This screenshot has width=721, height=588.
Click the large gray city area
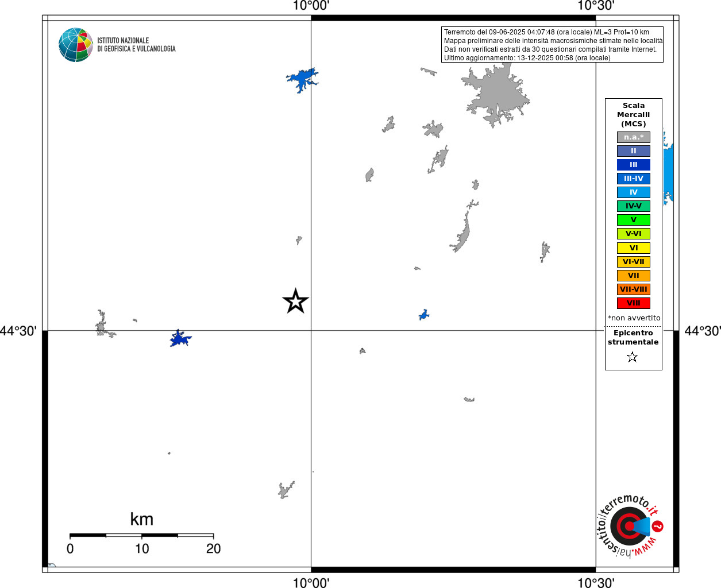pyautogui.click(x=496, y=94)
